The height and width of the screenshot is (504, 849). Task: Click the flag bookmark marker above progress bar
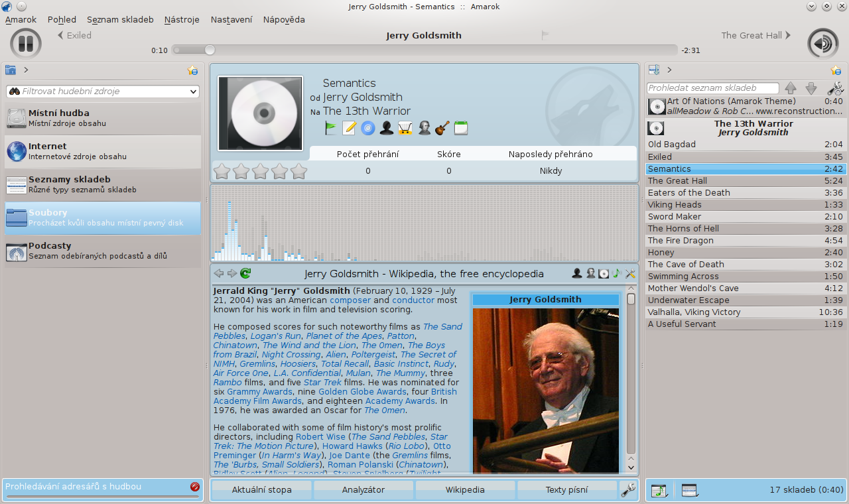(x=545, y=35)
